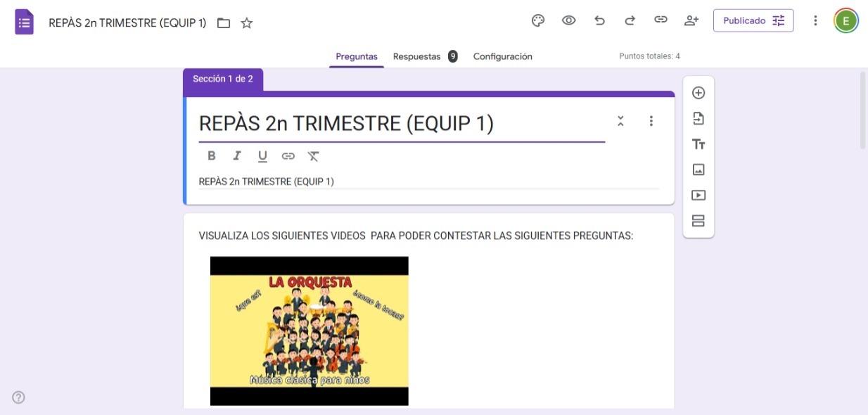Toggle underline formatting on the description
868x415 pixels.
pyautogui.click(x=262, y=155)
